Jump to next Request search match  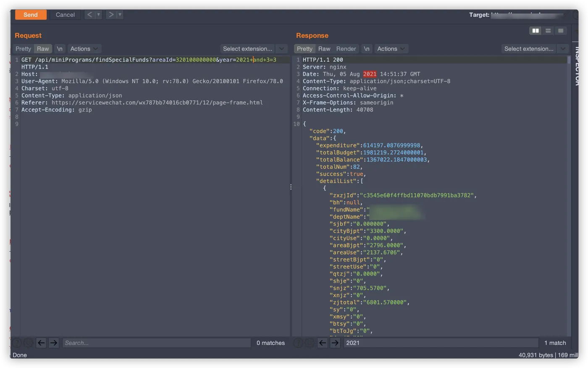pyautogui.click(x=54, y=343)
